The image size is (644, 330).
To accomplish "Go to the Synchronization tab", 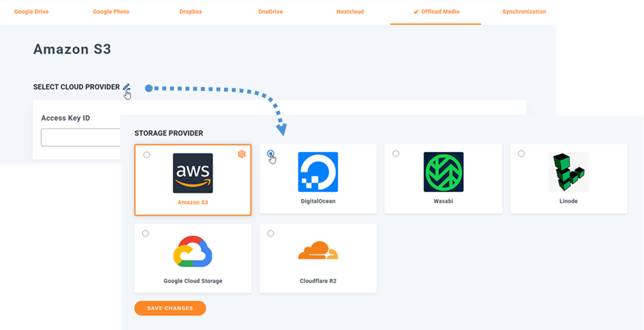I will pyautogui.click(x=524, y=12).
